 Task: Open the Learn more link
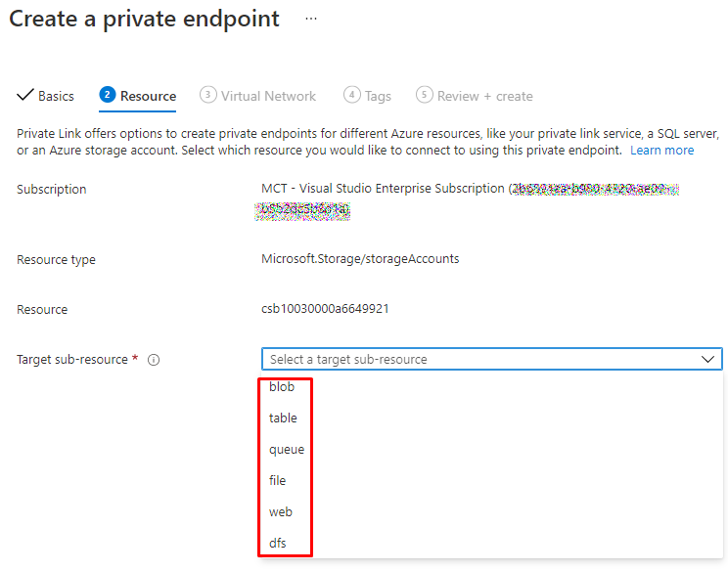tap(661, 151)
